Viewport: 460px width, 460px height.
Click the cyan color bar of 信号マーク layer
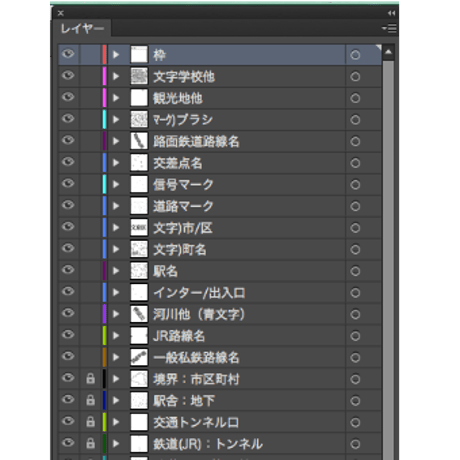(x=104, y=184)
